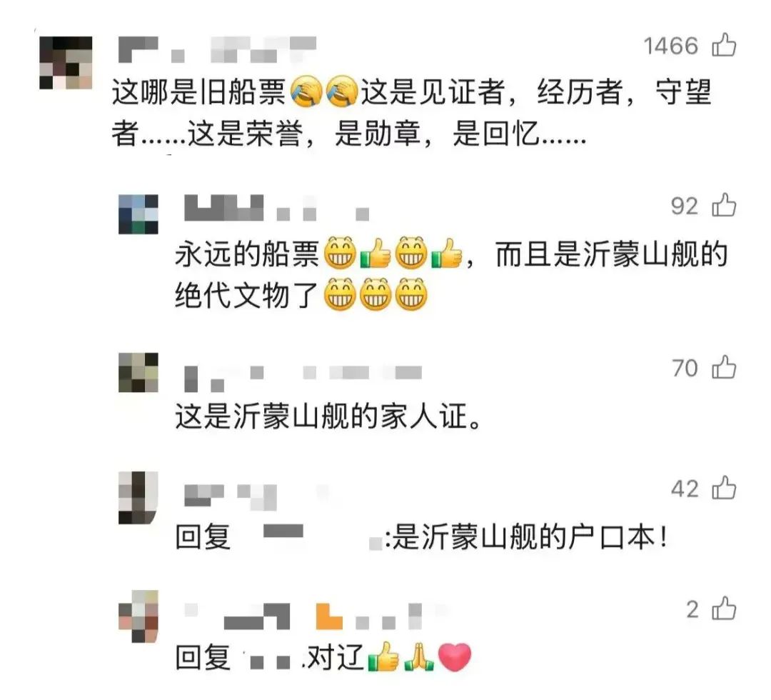Like the 家人证 comment with 70 likes
This screenshot has width=771, height=700.
724,367
